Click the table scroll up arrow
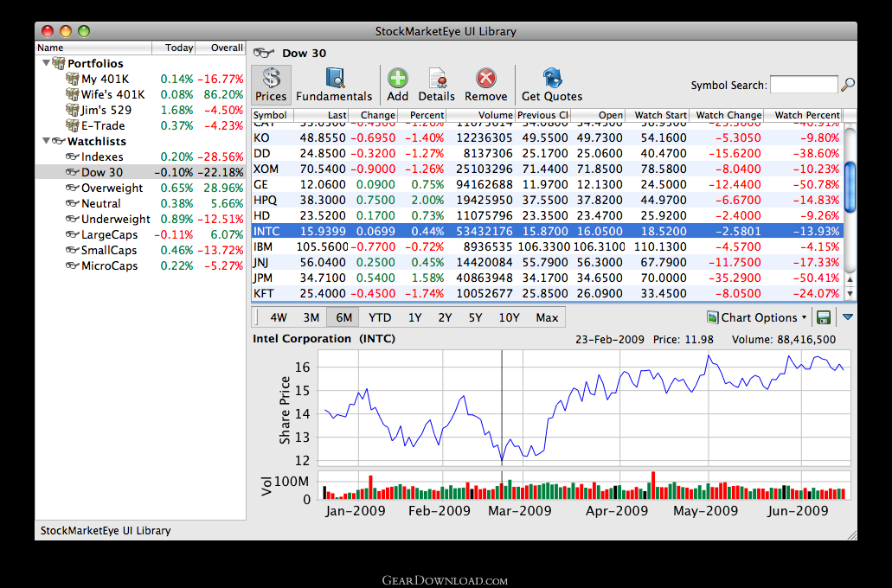 850,279
